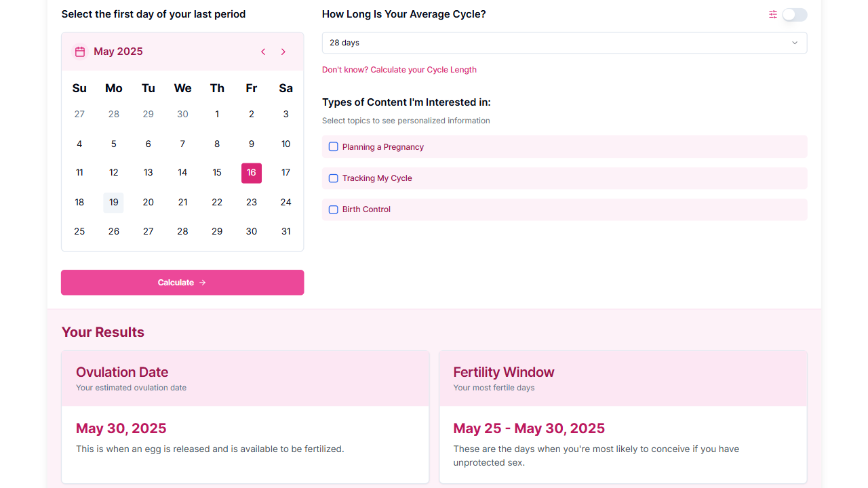This screenshot has width=868, height=488.
Task: Click the calendar icon beside May 2025
Action: (79, 51)
